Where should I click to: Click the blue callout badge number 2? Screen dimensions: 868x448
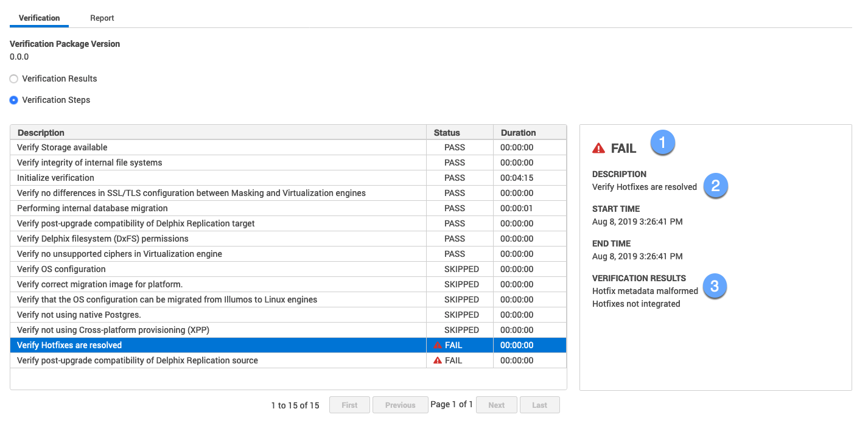point(715,186)
